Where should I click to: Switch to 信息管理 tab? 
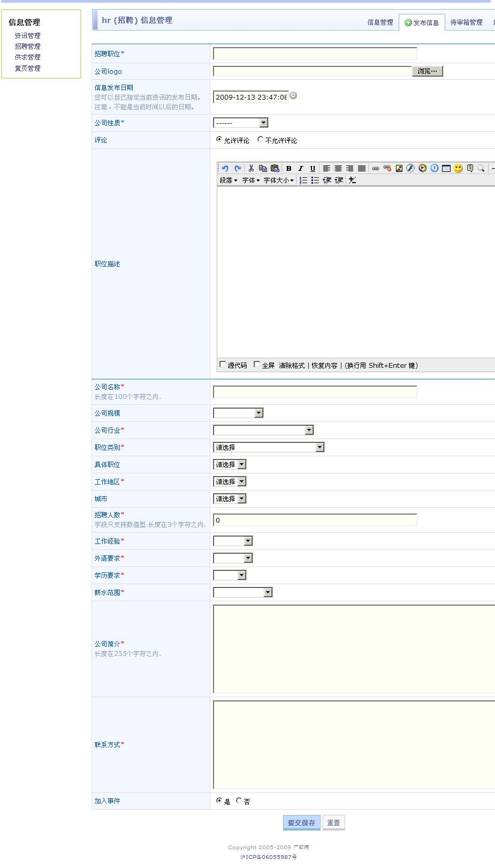pos(380,22)
